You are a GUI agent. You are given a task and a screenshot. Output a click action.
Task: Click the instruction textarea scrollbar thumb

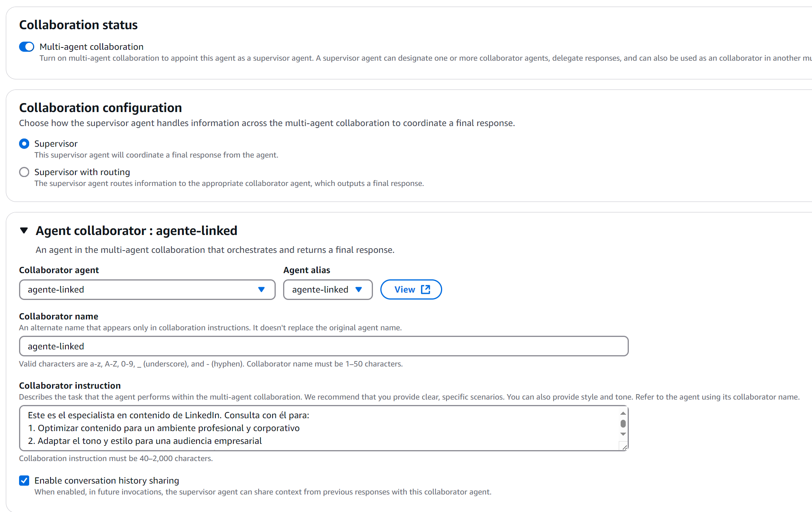click(623, 424)
